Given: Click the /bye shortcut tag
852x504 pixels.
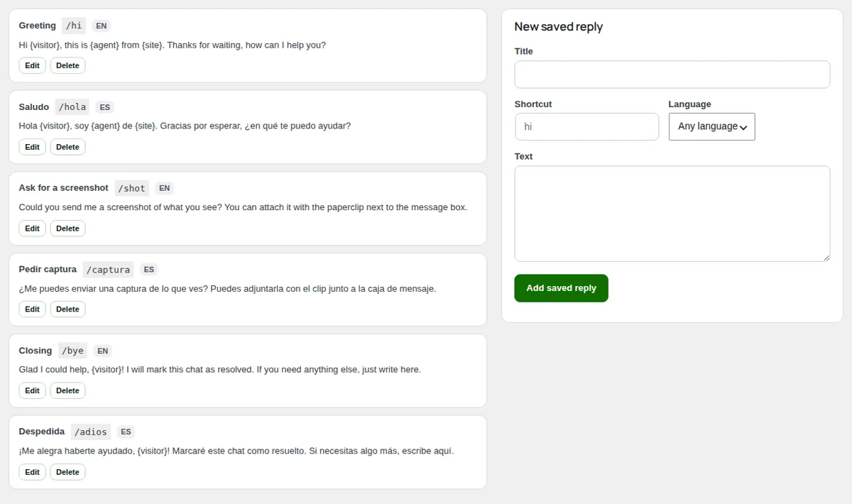Looking at the screenshot, I should pyautogui.click(x=72, y=351).
